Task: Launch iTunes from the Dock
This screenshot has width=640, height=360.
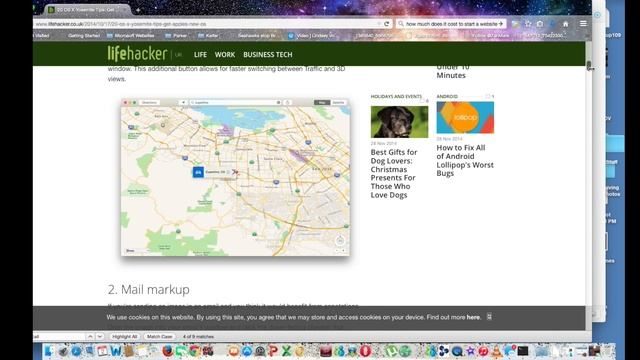Action: 483,351
